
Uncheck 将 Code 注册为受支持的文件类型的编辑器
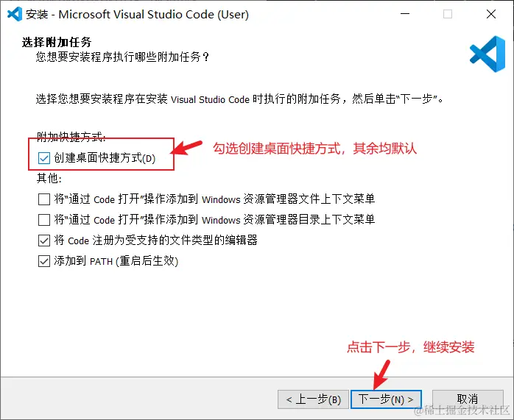[44, 241]
